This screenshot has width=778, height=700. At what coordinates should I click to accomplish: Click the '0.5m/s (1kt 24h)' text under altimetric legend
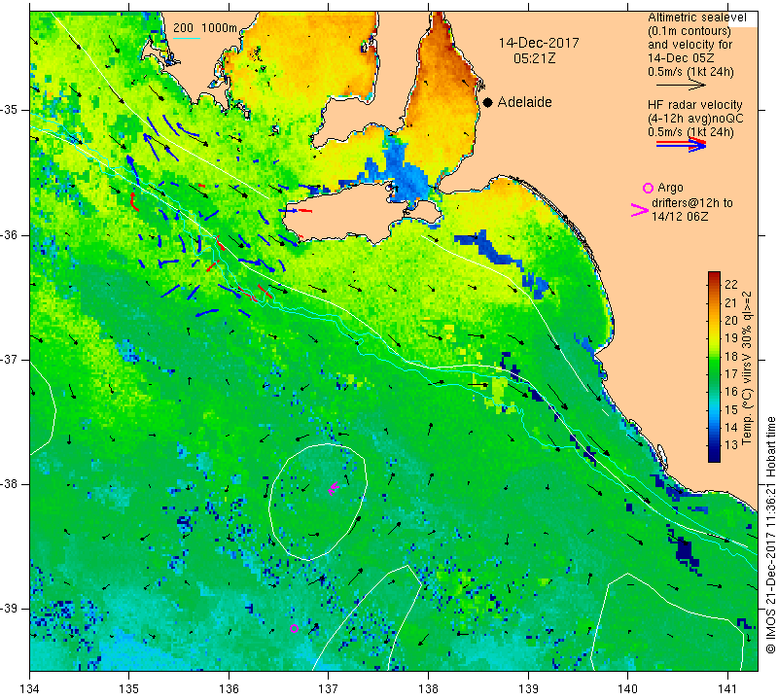pos(690,72)
